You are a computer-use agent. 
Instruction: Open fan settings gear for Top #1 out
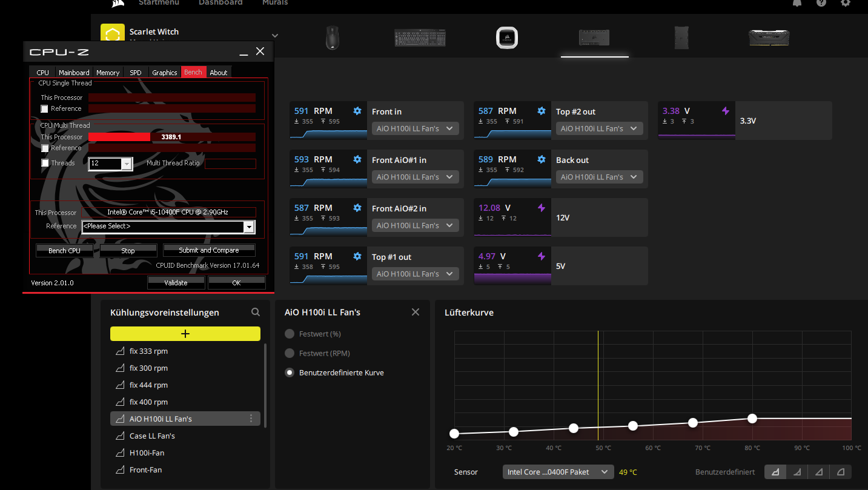[x=357, y=256]
